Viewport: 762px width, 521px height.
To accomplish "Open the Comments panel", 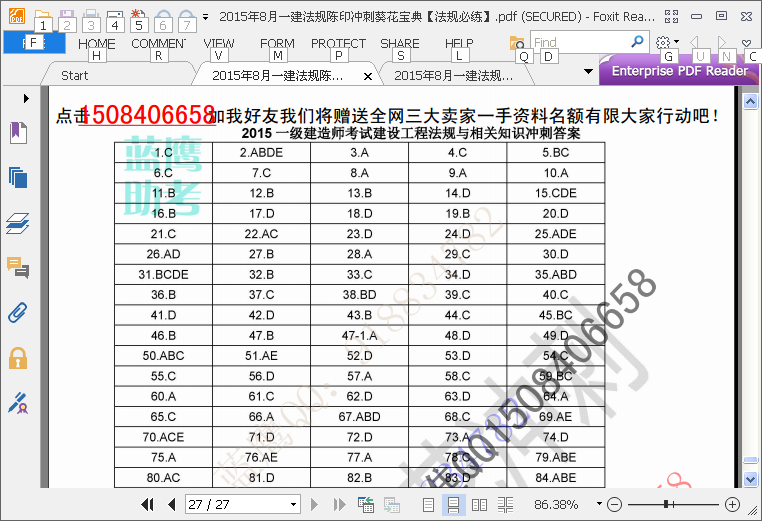I will pos(18,267).
